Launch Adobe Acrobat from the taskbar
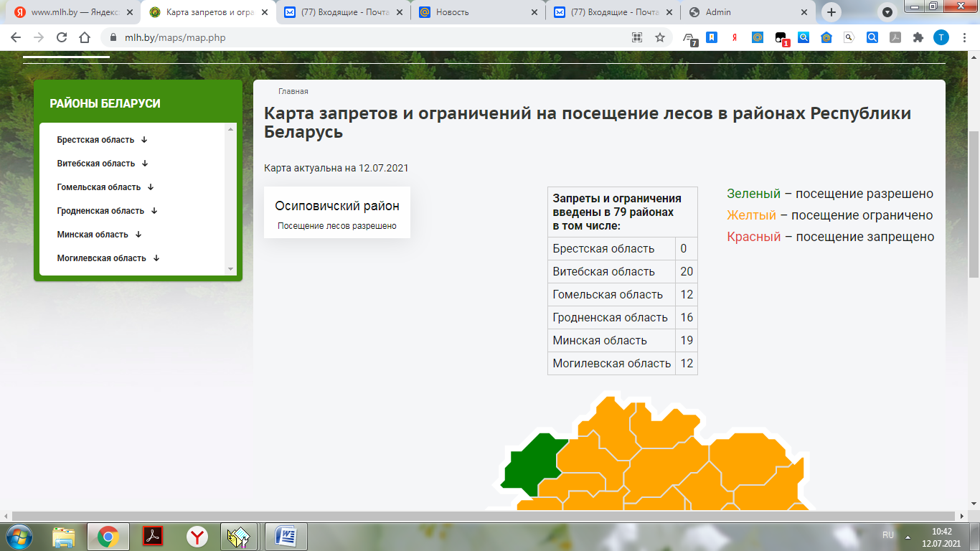Screen dimensions: 980x551 pyautogui.click(x=153, y=536)
